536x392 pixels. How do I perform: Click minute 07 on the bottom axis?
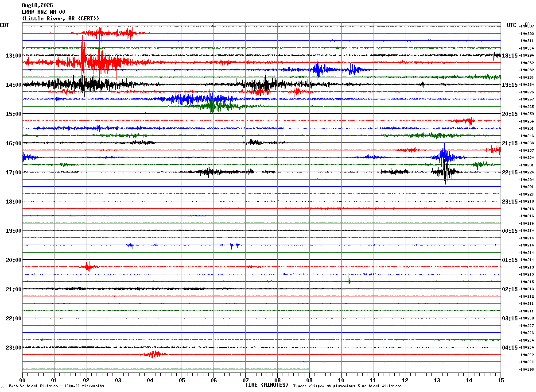pos(245,380)
